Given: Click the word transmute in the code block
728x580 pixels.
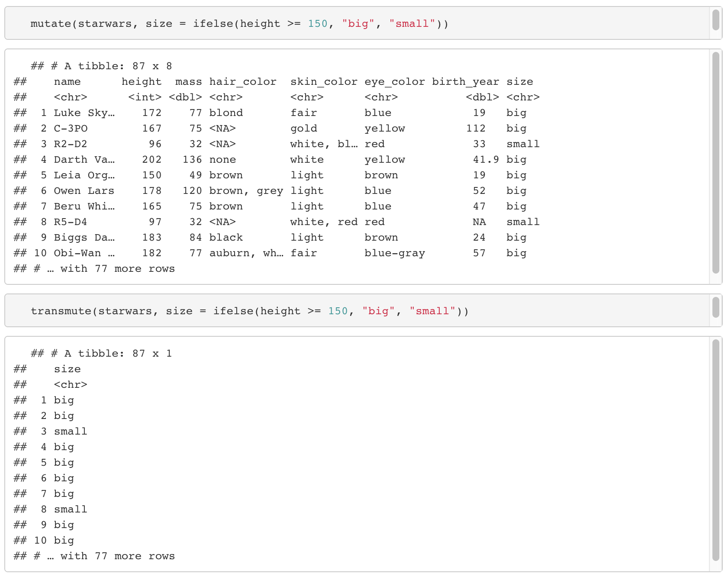Looking at the screenshot, I should (x=61, y=311).
